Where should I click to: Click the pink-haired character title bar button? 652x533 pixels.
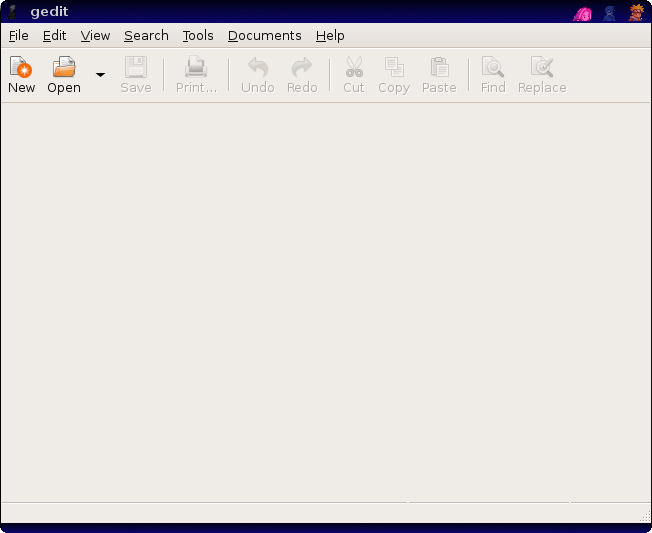click(x=583, y=13)
